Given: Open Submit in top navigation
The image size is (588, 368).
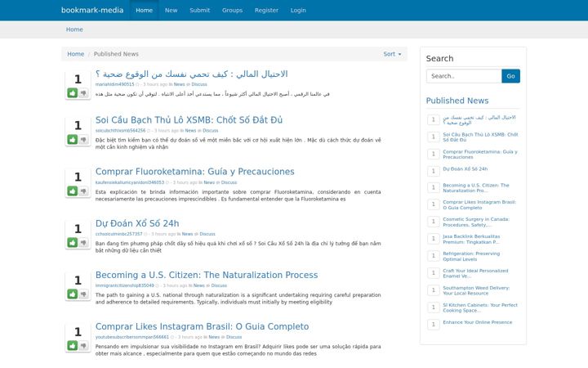Looking at the screenshot, I should point(199,10).
